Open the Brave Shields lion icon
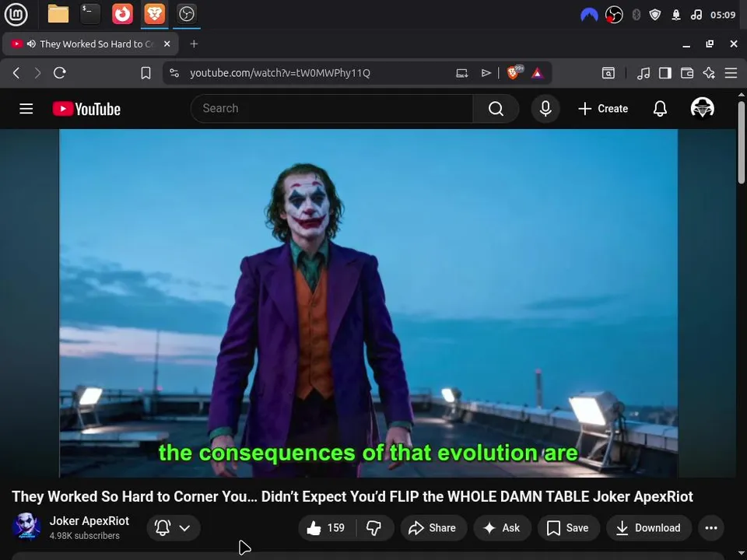 coord(514,72)
